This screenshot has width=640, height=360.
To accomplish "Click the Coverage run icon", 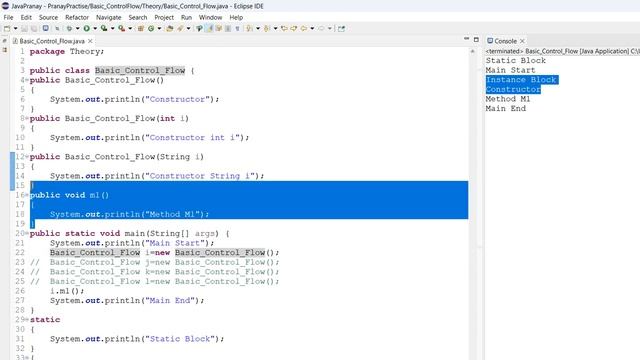I will coord(104,29).
